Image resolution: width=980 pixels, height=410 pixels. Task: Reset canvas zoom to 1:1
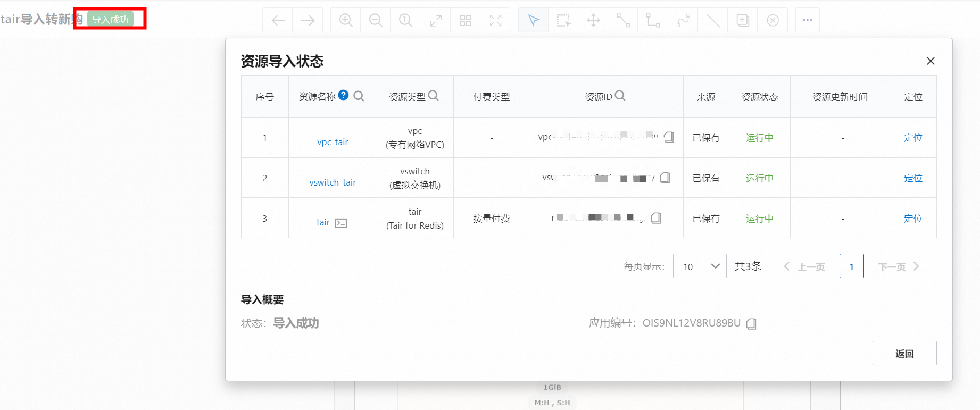point(405,20)
